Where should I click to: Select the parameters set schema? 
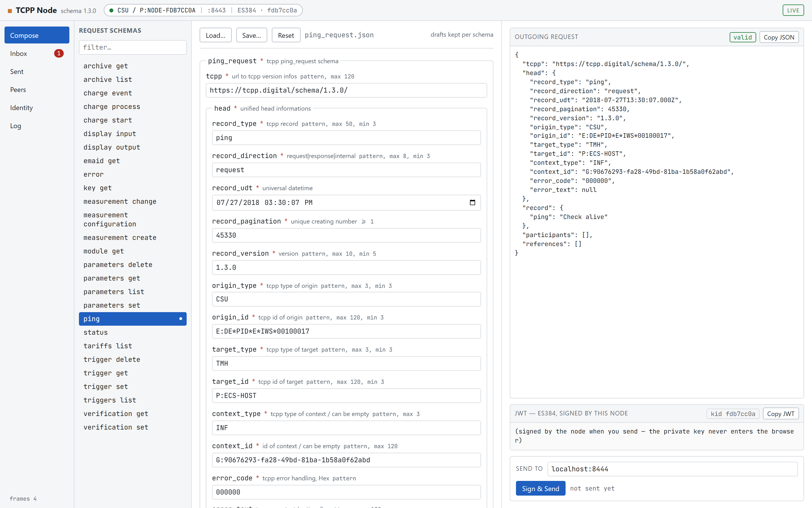pyautogui.click(x=133, y=305)
